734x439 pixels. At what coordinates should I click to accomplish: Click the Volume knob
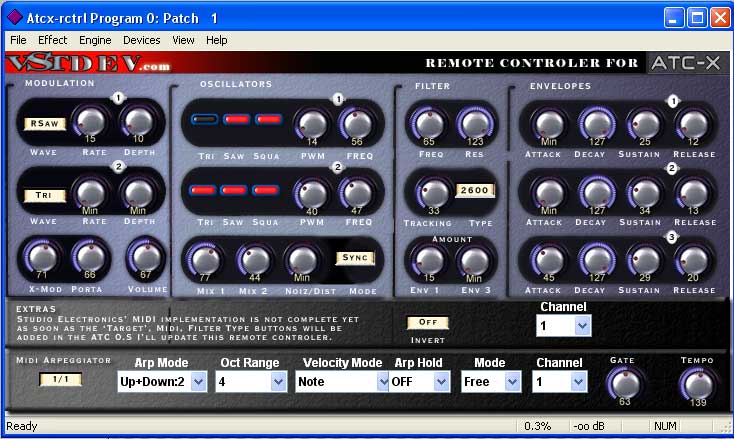point(146,257)
